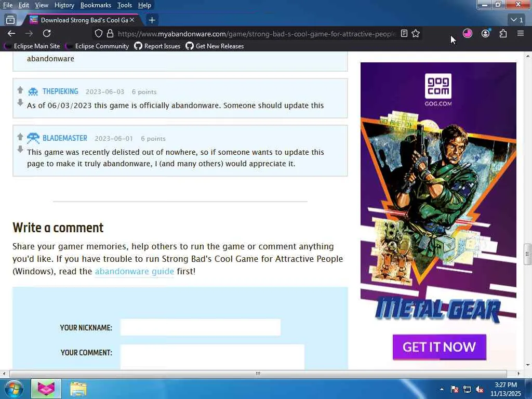The image size is (532, 399).
Task: Upvote THEPIEKING's comment
Action: pyautogui.click(x=20, y=90)
